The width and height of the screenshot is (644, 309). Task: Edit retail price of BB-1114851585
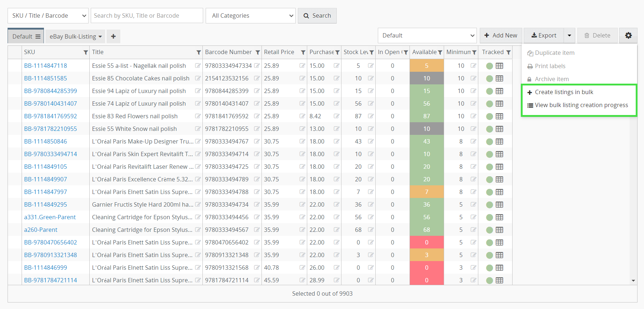coord(302,78)
